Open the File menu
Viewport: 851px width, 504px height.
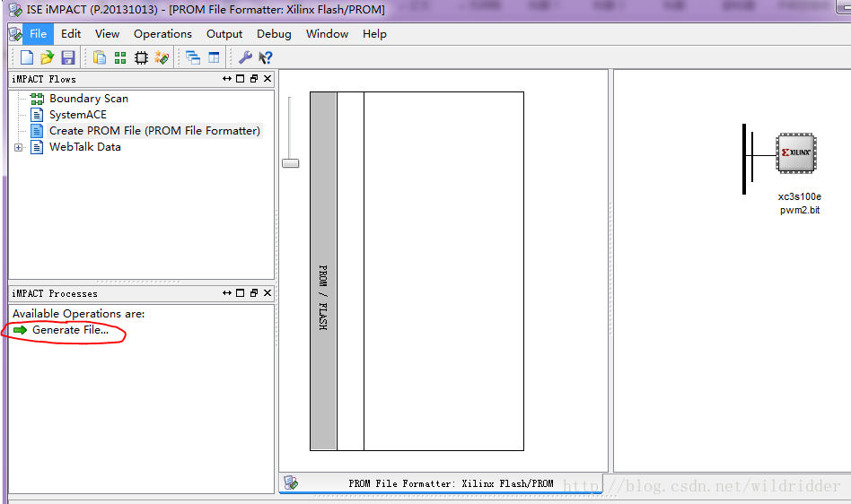pos(38,33)
